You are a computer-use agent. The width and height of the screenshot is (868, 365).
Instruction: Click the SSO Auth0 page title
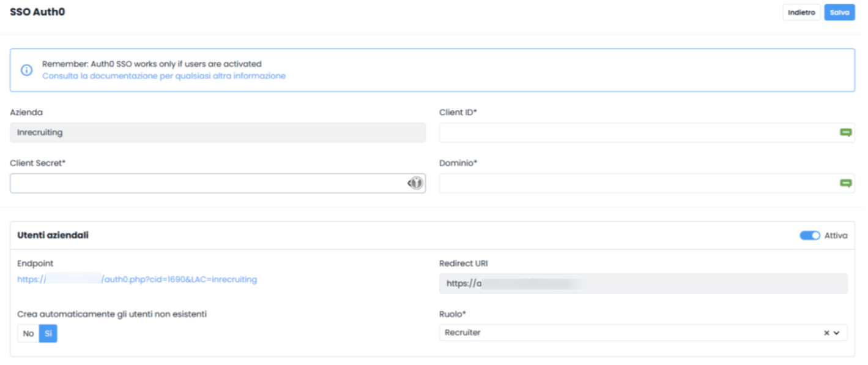coord(37,12)
